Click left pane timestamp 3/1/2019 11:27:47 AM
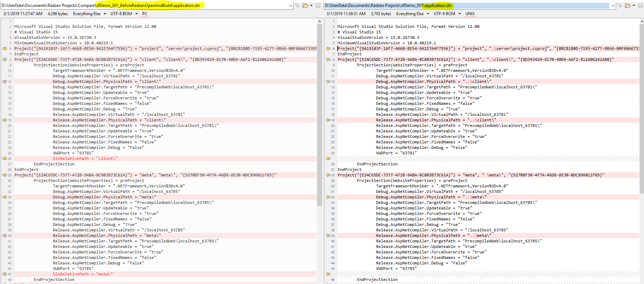Image resolution: width=644 pixels, height=284 pixels. point(23,14)
